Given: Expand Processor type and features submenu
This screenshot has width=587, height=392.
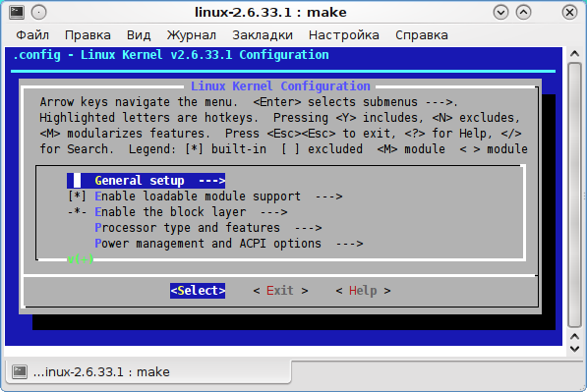Looking at the screenshot, I should click(208, 228).
